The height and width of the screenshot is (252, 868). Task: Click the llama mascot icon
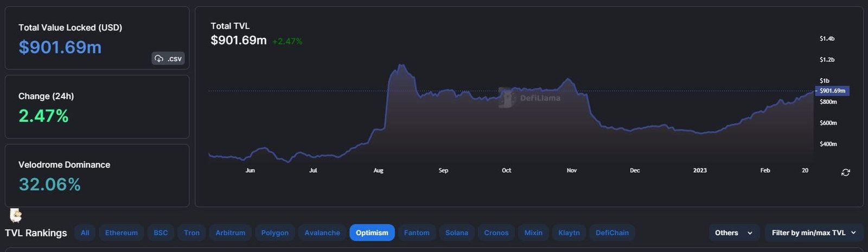[x=16, y=215]
